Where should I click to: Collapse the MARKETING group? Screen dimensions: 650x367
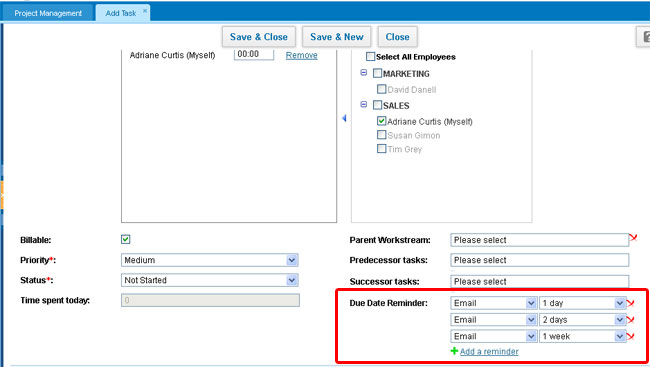[x=364, y=73]
